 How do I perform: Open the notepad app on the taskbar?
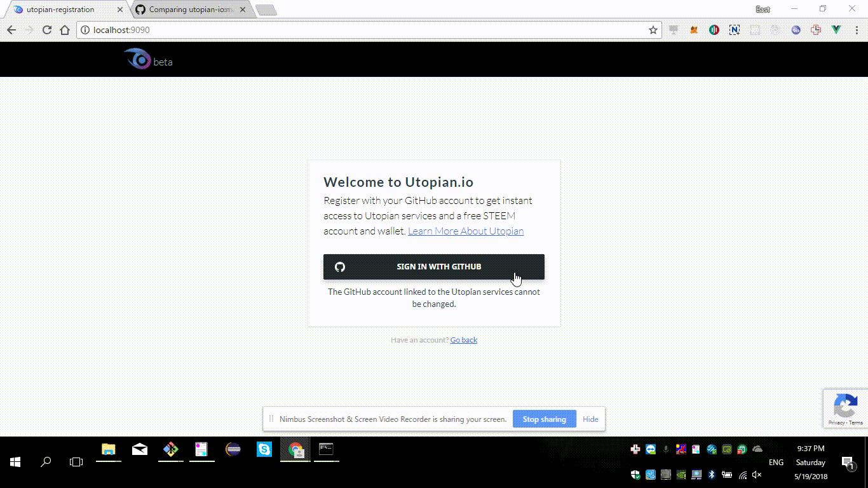click(x=202, y=450)
